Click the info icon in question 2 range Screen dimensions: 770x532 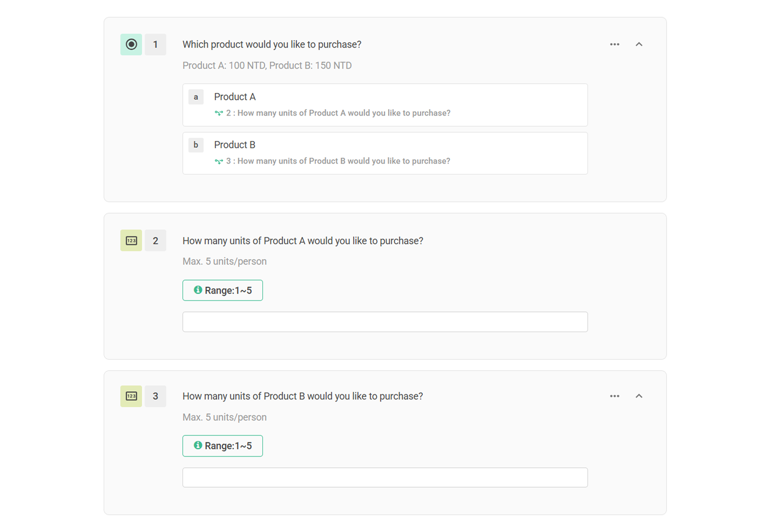click(x=198, y=290)
